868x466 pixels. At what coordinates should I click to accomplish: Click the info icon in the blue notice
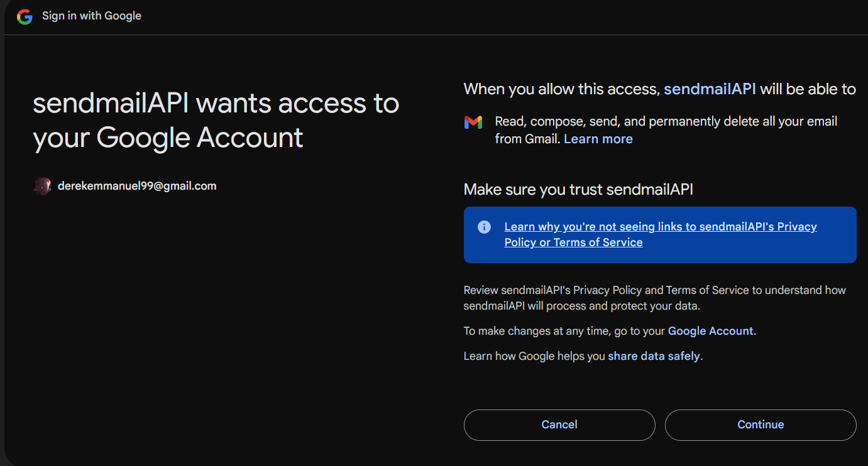tap(484, 227)
